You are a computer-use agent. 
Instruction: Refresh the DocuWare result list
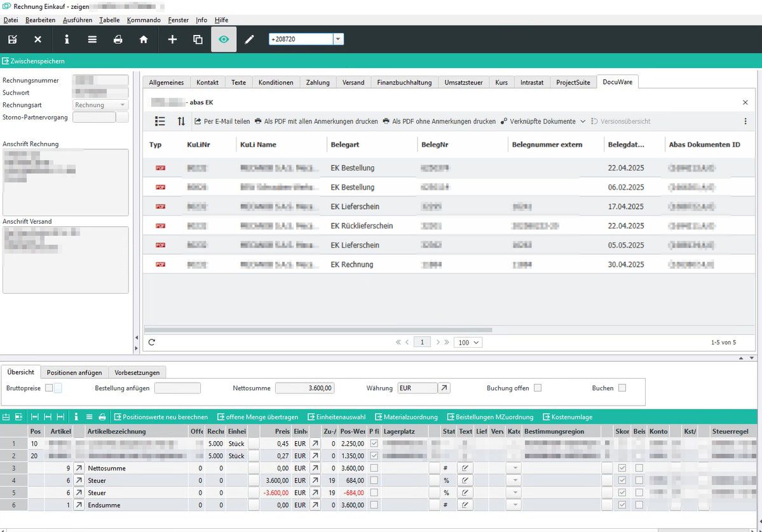coord(152,342)
